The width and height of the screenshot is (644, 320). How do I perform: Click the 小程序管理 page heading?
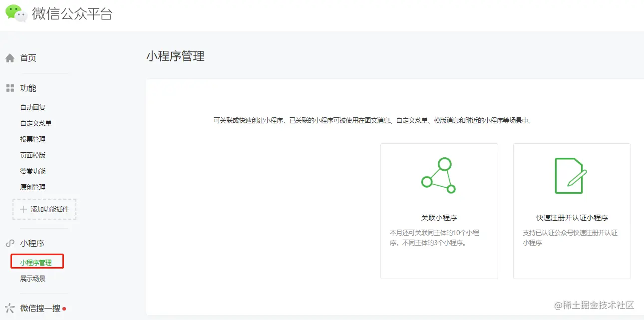point(175,56)
